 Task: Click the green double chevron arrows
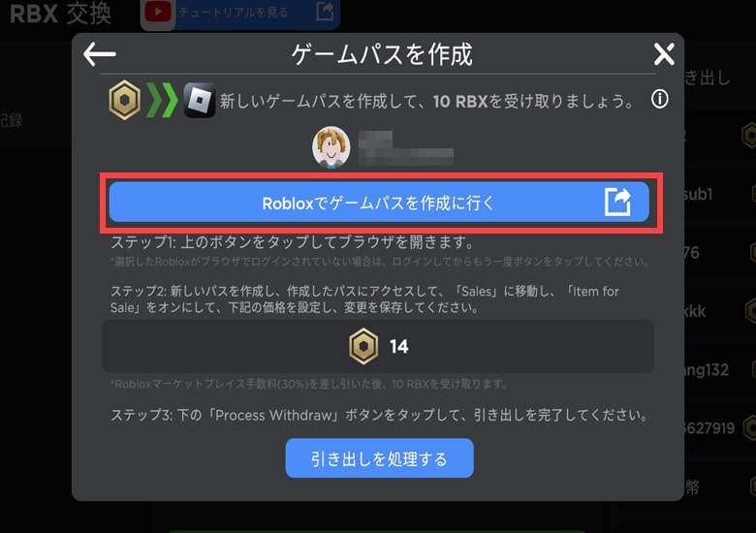[162, 100]
